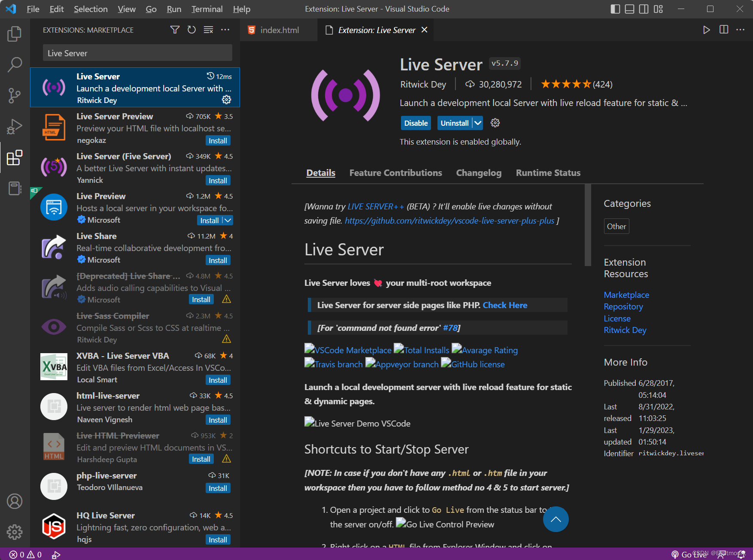Click the debug icon in status bar
This screenshot has height=560, width=753.
coord(56,555)
